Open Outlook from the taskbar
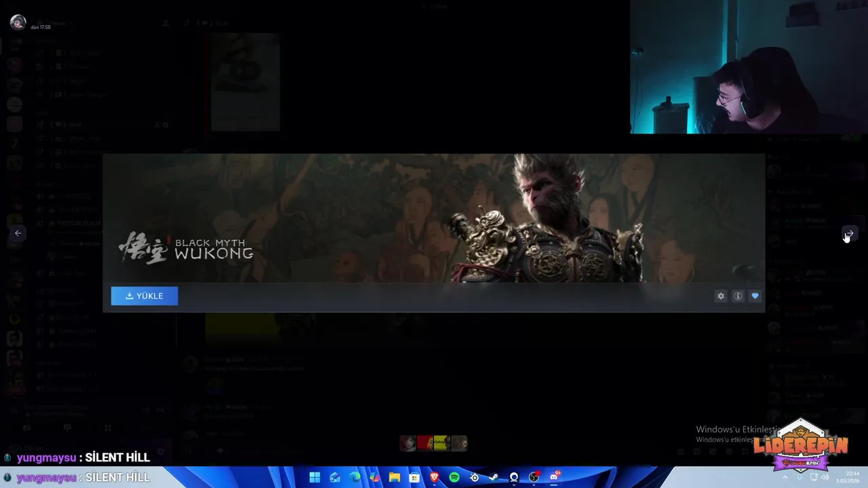This screenshot has height=488, width=868. (335, 477)
